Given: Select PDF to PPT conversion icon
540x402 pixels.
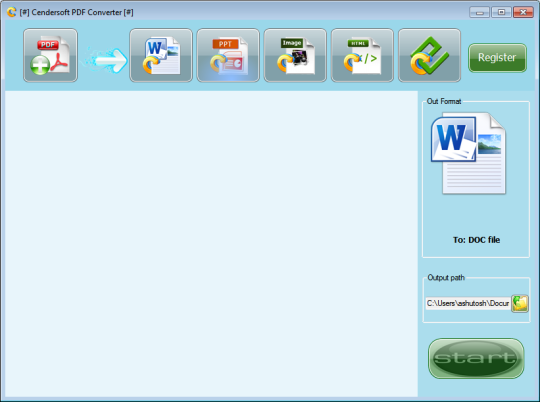Looking at the screenshot, I should [x=228, y=55].
